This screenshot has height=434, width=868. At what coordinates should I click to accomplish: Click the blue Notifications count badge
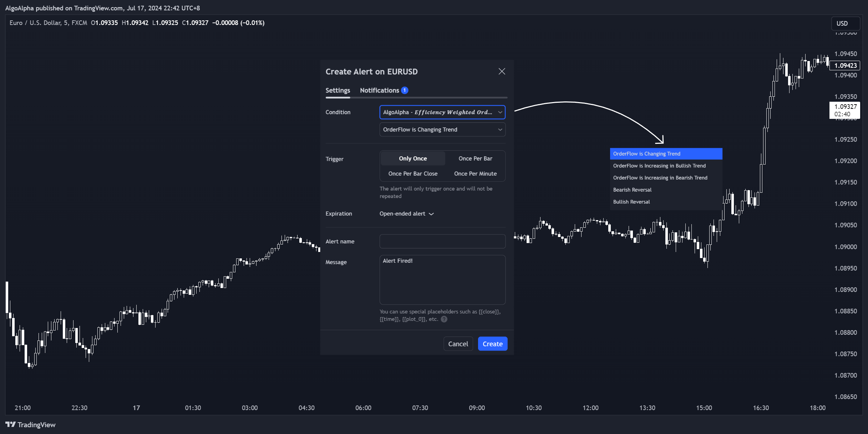405,90
